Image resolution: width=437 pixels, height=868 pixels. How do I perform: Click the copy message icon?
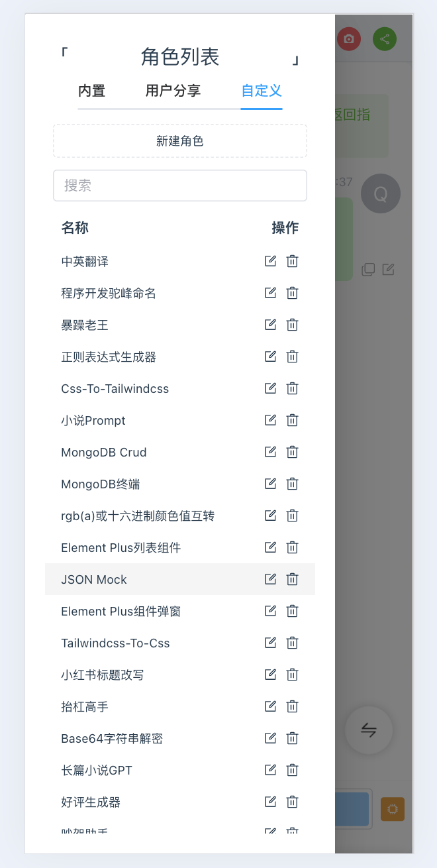[x=368, y=269]
